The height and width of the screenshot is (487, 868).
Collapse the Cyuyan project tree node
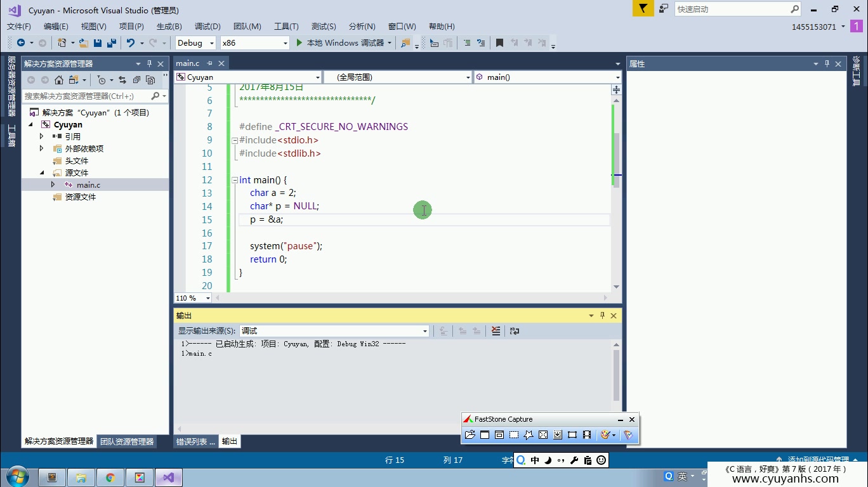click(31, 125)
